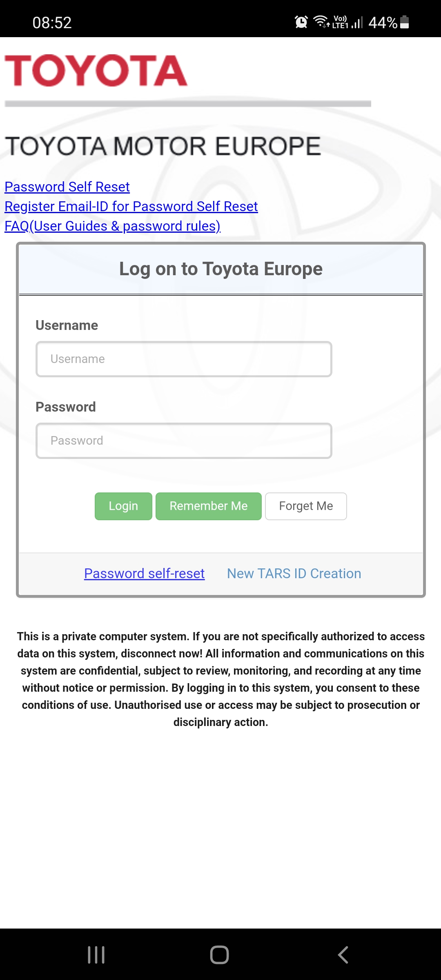Focus the Password input field
The height and width of the screenshot is (980, 441).
click(184, 441)
